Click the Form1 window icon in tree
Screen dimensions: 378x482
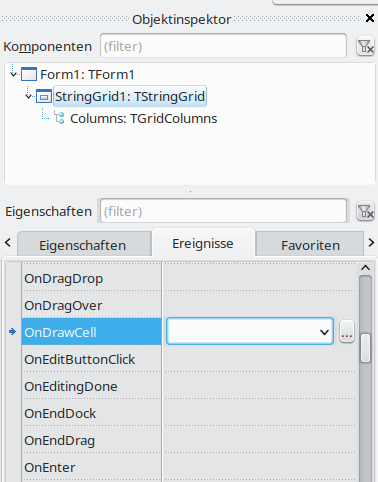(29, 74)
